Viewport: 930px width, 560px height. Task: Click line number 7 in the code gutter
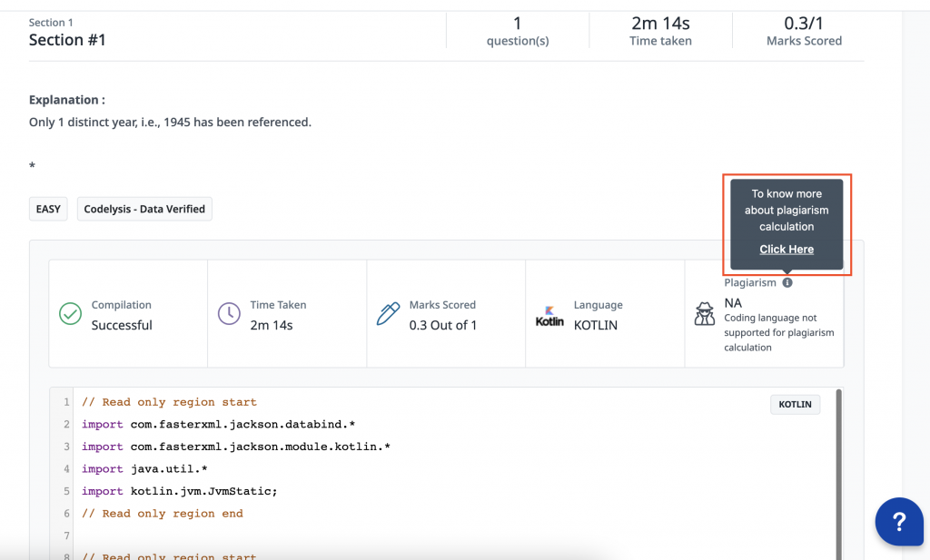point(65,535)
